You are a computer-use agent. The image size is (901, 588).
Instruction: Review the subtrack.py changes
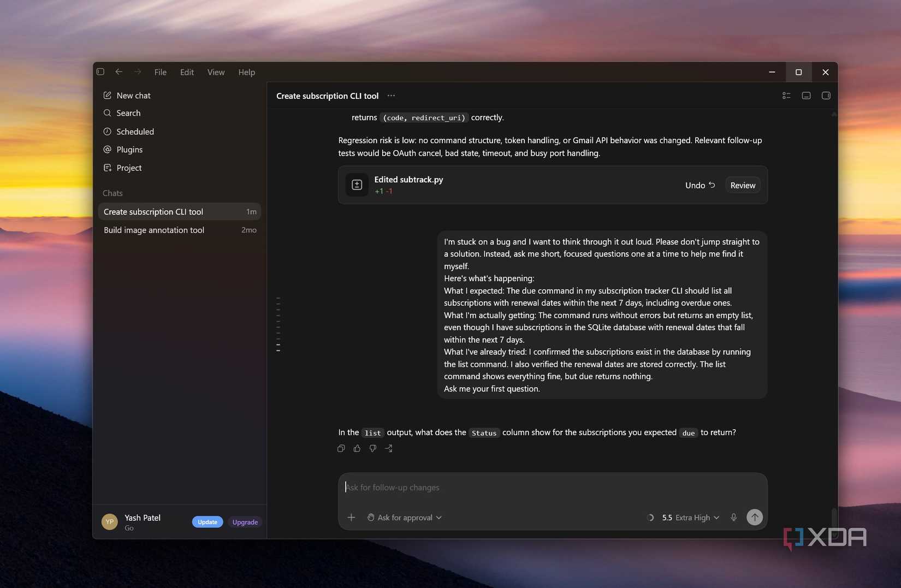tap(743, 185)
